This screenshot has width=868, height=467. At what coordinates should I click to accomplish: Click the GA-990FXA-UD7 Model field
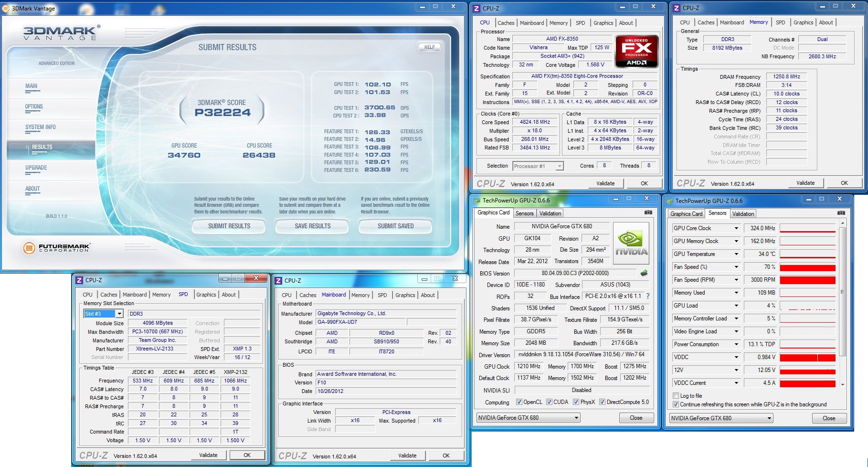pos(360,322)
